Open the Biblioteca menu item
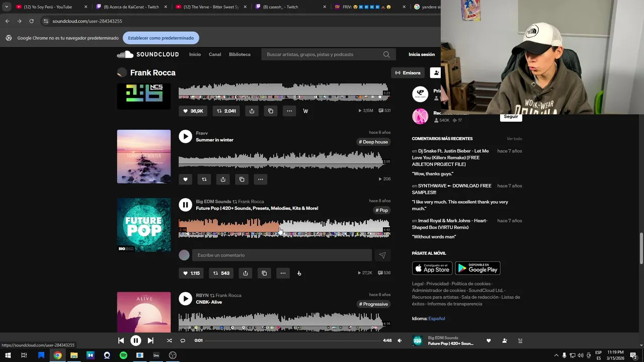The width and height of the screenshot is (644, 362). pyautogui.click(x=239, y=54)
